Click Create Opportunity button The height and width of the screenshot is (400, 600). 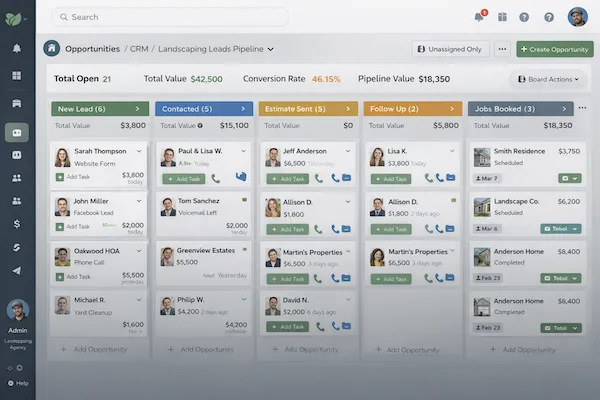pos(555,49)
